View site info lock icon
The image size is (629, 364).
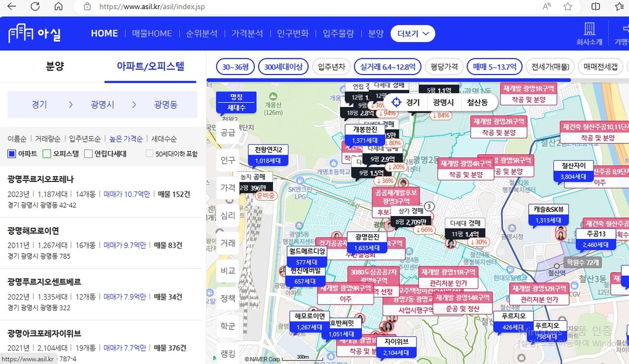click(x=87, y=6)
